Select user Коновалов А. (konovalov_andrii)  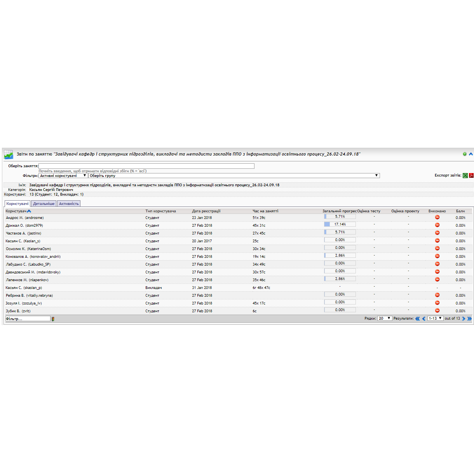click(33, 257)
